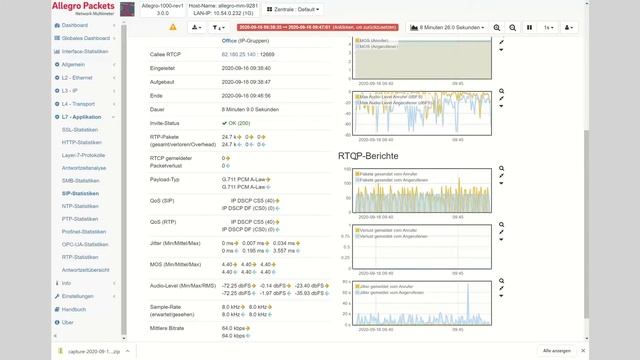Open Antwortzeitanalyse in the sidebar
The width and height of the screenshot is (640, 360).
[x=84, y=168]
